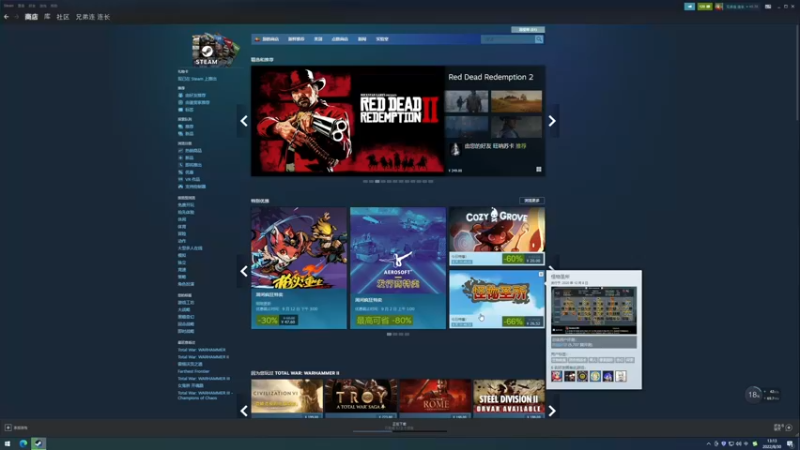
Task: Open the Total War Rome recommendation card
Action: pyautogui.click(x=435, y=398)
